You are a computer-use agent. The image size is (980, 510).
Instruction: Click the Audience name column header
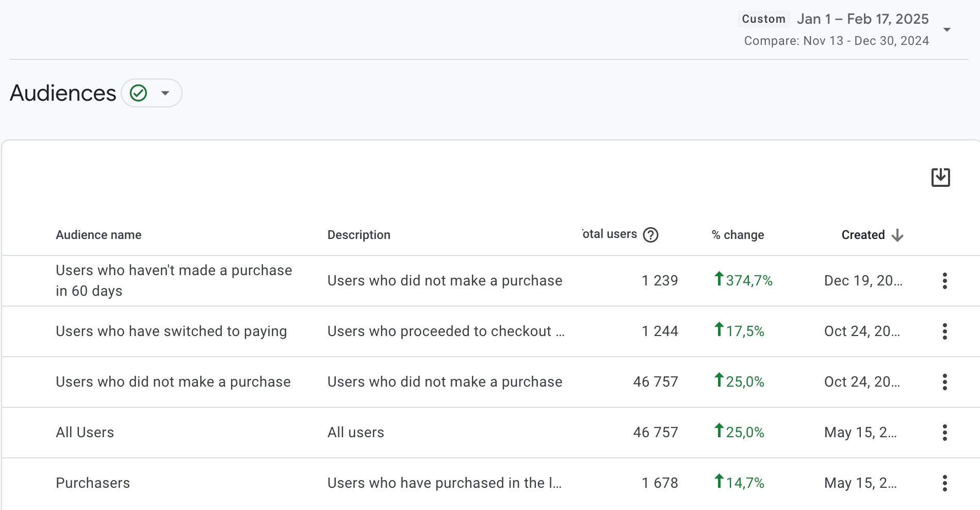pos(99,235)
